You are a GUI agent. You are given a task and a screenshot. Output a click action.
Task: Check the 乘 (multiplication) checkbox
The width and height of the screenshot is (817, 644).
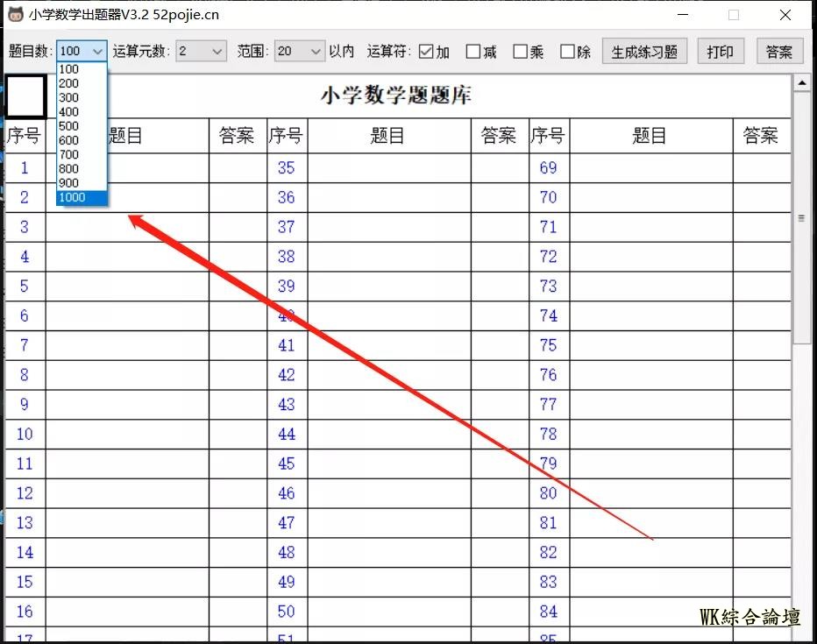click(521, 52)
